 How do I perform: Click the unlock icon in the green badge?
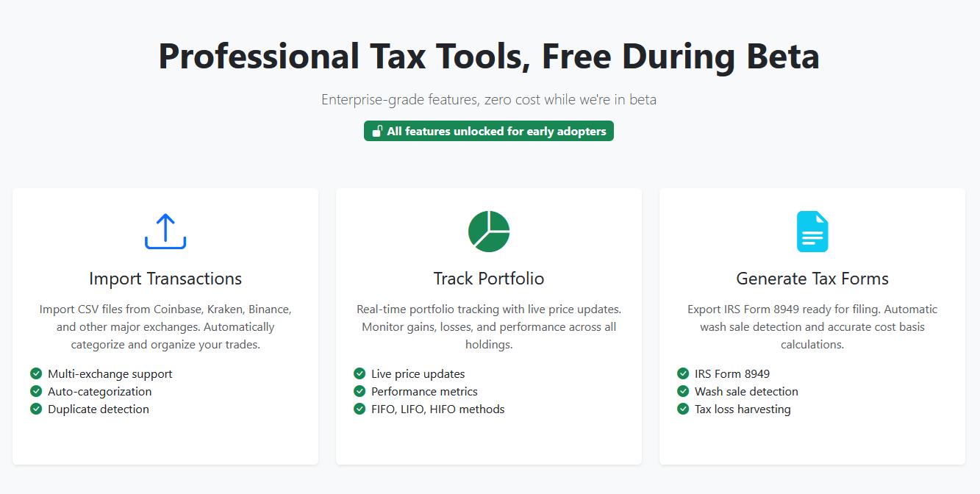tap(377, 130)
